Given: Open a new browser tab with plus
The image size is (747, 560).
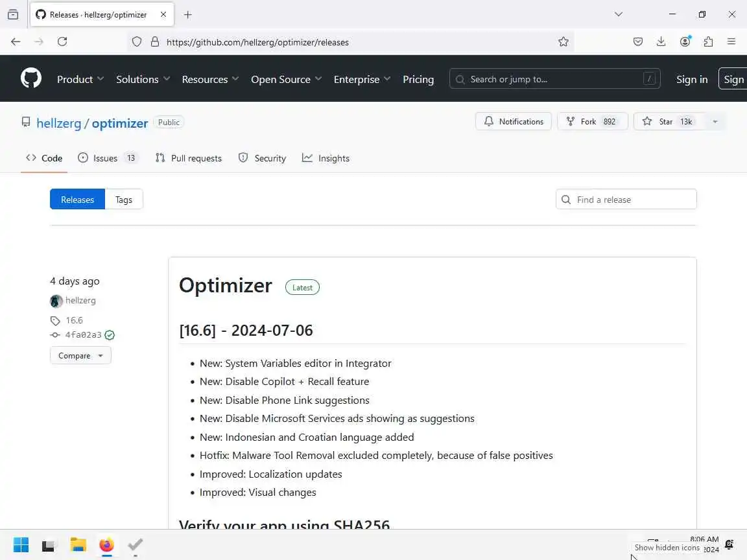Looking at the screenshot, I should click(187, 15).
